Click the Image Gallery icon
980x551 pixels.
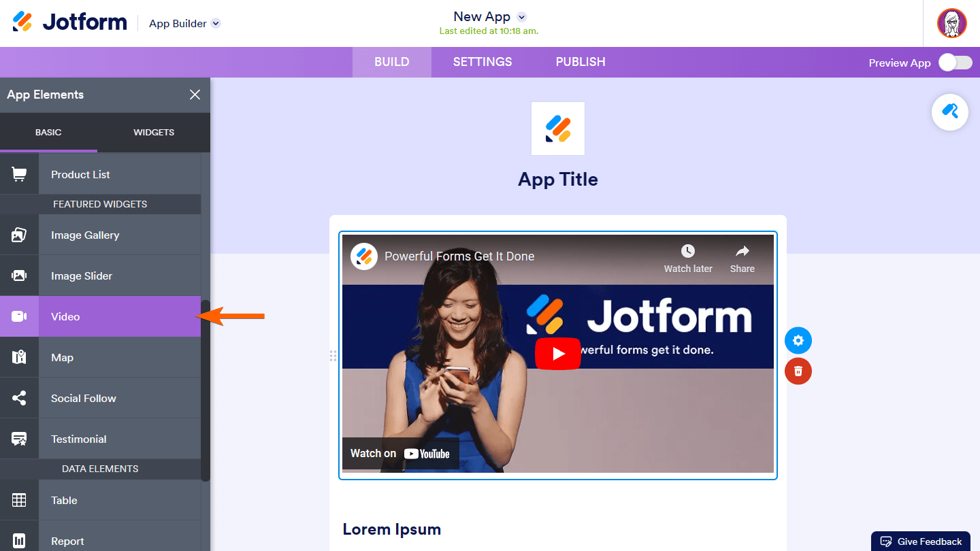(19, 235)
